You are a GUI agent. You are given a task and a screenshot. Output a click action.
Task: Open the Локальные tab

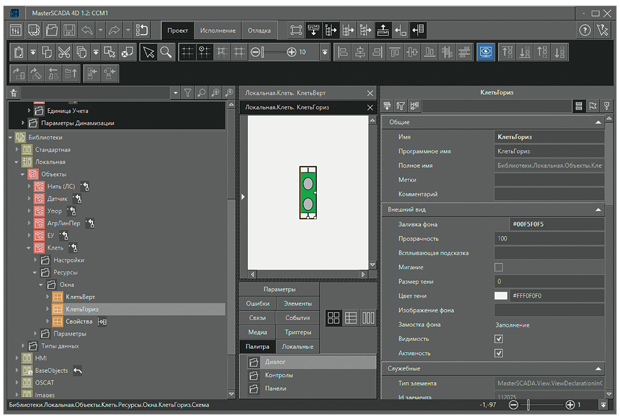(297, 347)
